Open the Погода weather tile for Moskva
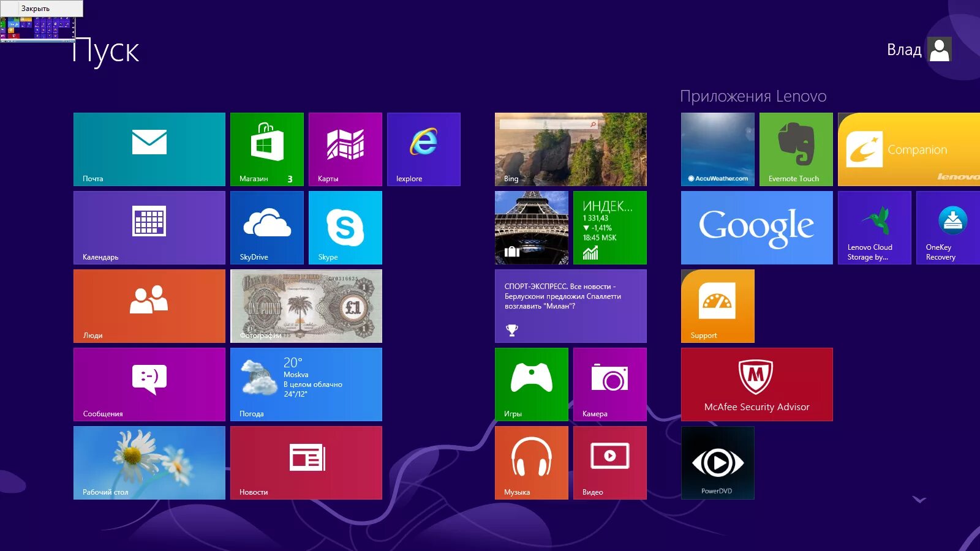The image size is (980, 551). (x=306, y=384)
